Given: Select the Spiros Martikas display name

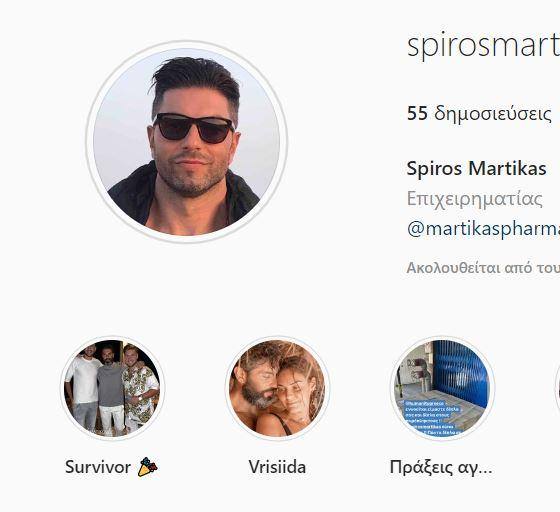Looking at the screenshot, I should 476,168.
